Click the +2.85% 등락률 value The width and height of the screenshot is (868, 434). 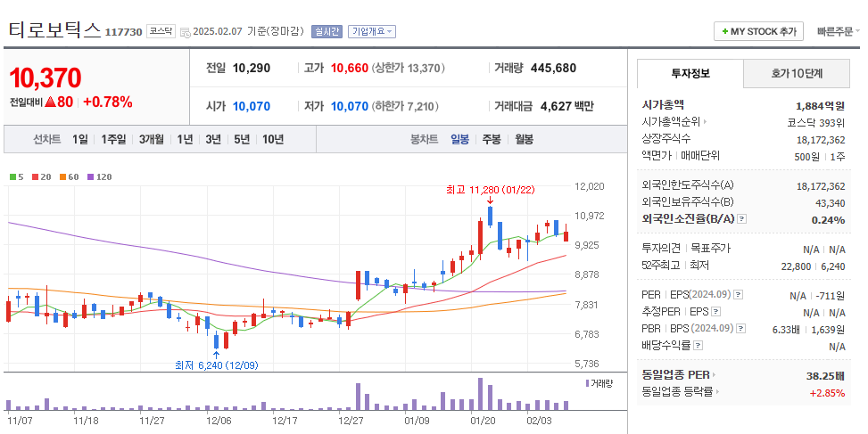tap(827, 393)
